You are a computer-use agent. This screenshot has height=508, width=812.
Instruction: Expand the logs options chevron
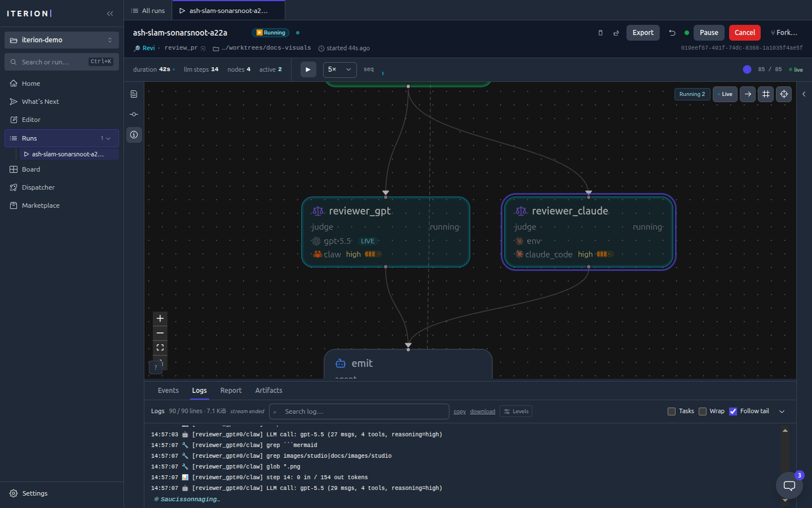[x=782, y=411]
